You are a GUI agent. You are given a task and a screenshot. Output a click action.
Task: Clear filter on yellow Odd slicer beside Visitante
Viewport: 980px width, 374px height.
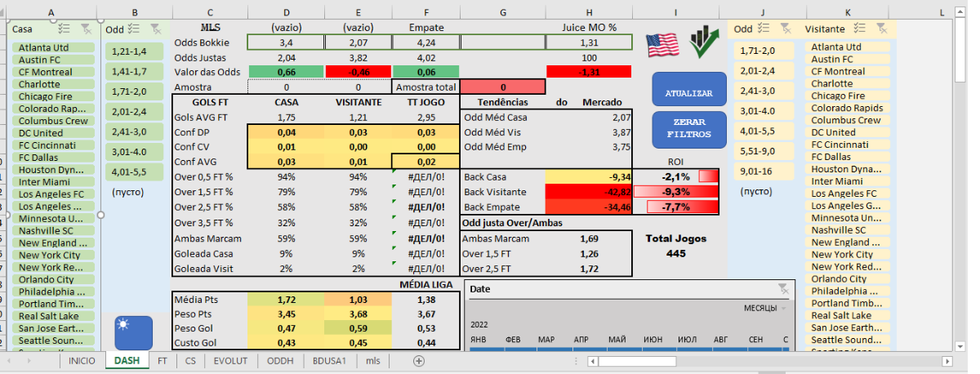[786, 29]
